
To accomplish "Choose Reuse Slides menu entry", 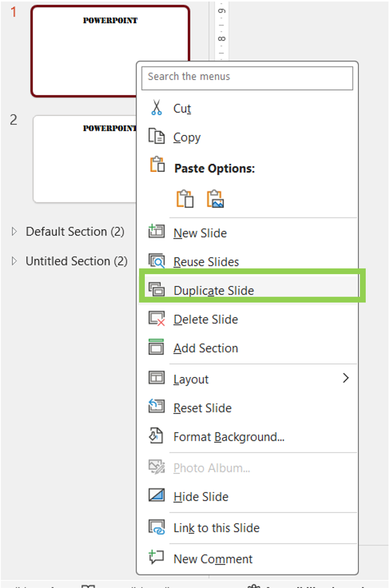I will (206, 262).
